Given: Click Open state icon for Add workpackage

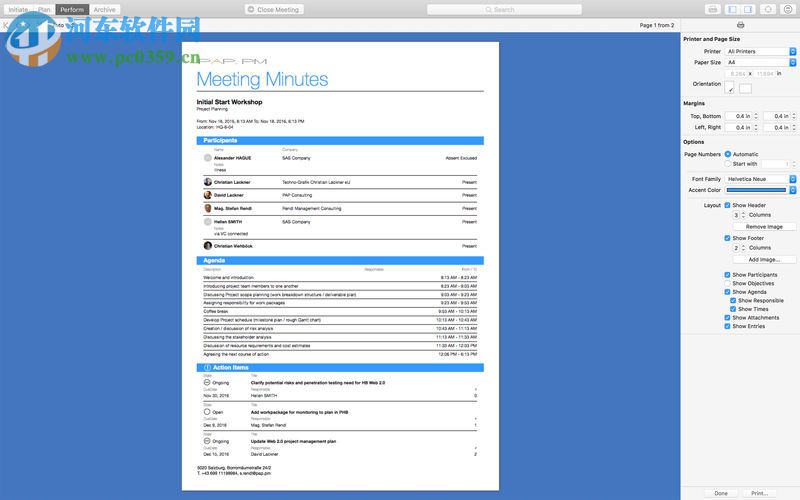Looking at the screenshot, I should coord(207,411).
